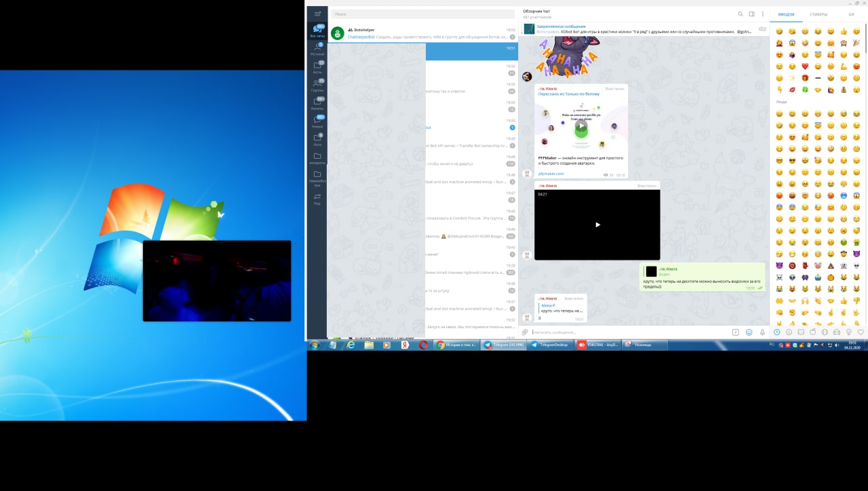
Task: Switch to the "Эмодзи" tab
Action: pos(786,14)
